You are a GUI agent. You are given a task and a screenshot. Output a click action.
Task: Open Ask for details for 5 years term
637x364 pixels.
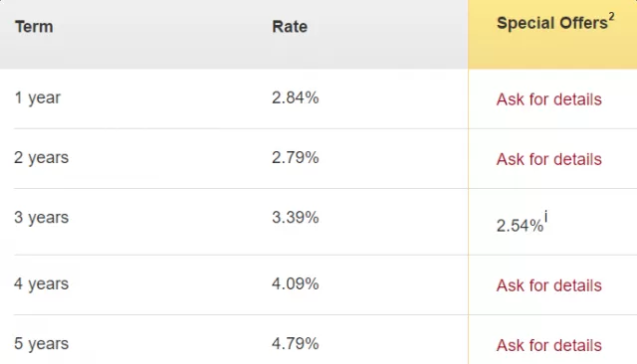point(548,345)
